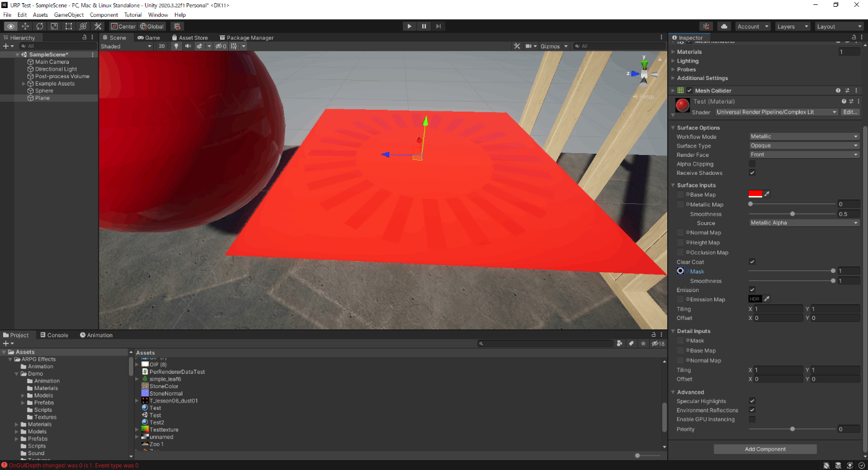The image size is (868, 470).
Task: Toggle scene lighting bulb icon
Action: pyautogui.click(x=175, y=47)
